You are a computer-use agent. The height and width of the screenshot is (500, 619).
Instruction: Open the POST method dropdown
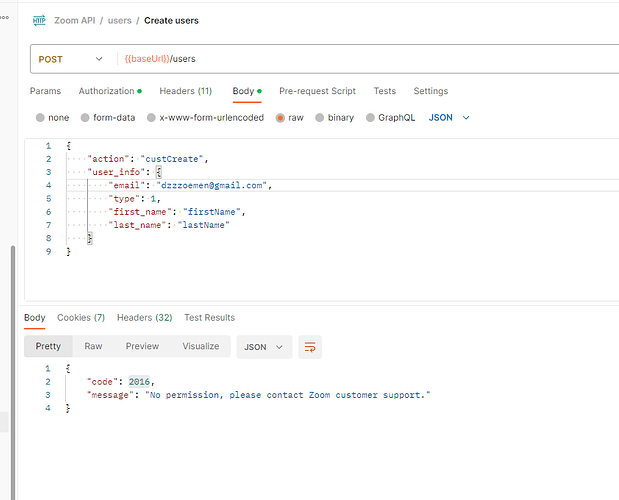[70, 59]
